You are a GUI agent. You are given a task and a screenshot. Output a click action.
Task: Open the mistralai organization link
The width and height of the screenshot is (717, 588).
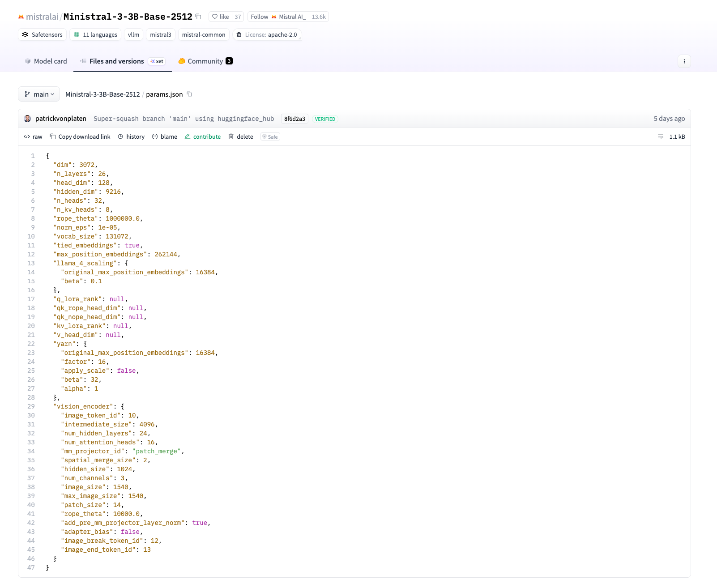[42, 17]
